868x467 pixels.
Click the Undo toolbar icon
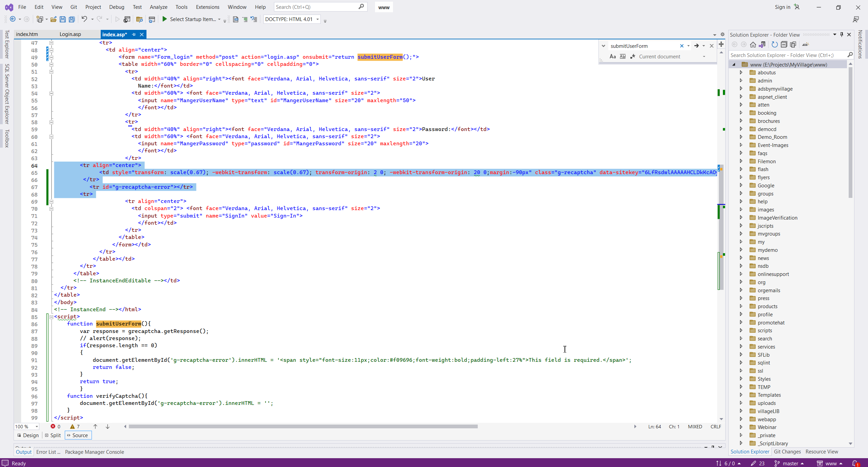(x=84, y=19)
